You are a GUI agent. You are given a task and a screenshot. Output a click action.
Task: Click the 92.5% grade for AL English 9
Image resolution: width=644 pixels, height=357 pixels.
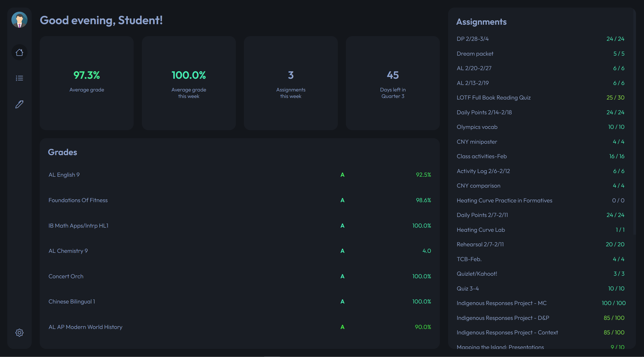coord(423,175)
